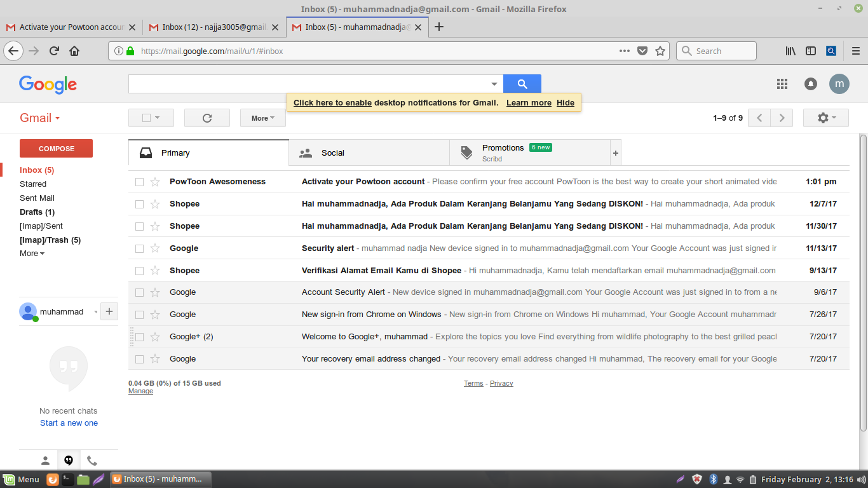Viewport: 868px width, 488px height.
Task: Open the Firefox hamburger menu
Action: point(855,51)
